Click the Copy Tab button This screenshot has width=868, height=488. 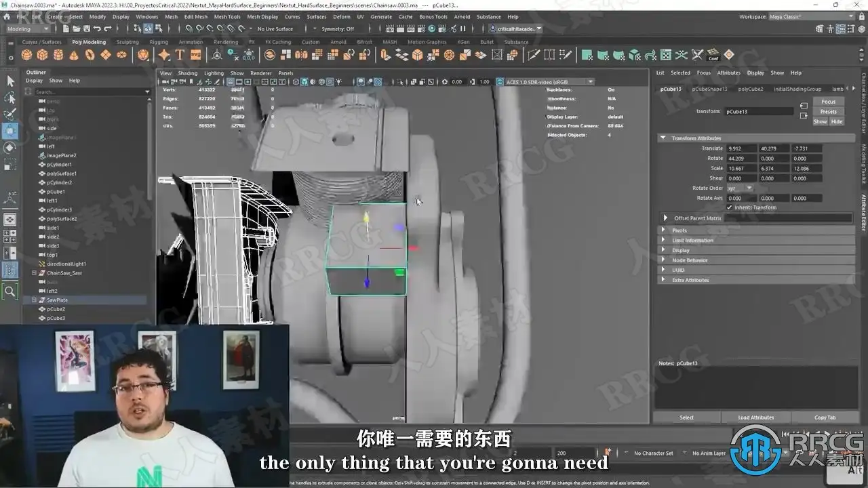825,418
